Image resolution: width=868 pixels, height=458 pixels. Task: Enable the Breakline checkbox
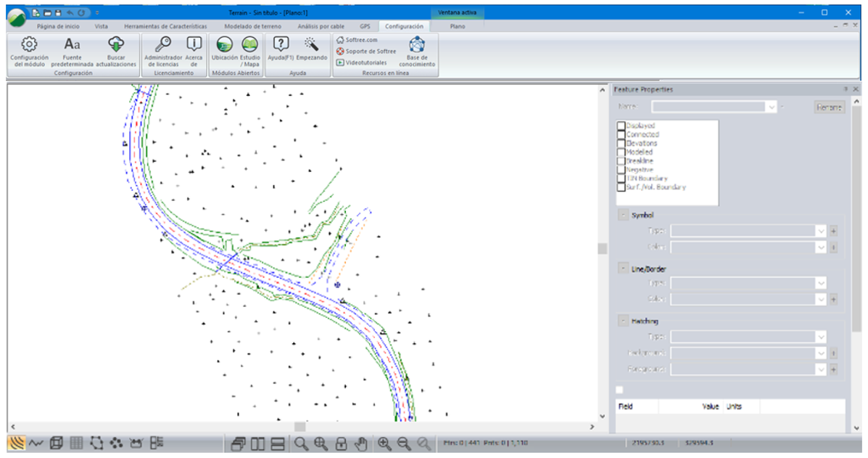[621, 160]
